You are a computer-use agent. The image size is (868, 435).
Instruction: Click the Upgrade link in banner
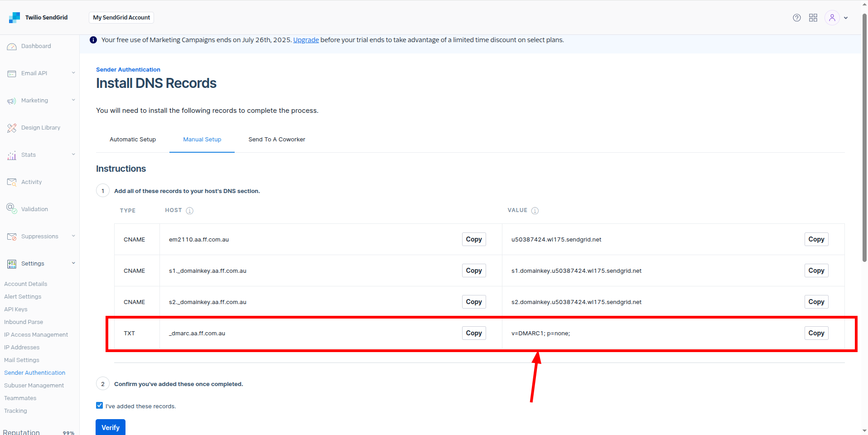point(306,40)
